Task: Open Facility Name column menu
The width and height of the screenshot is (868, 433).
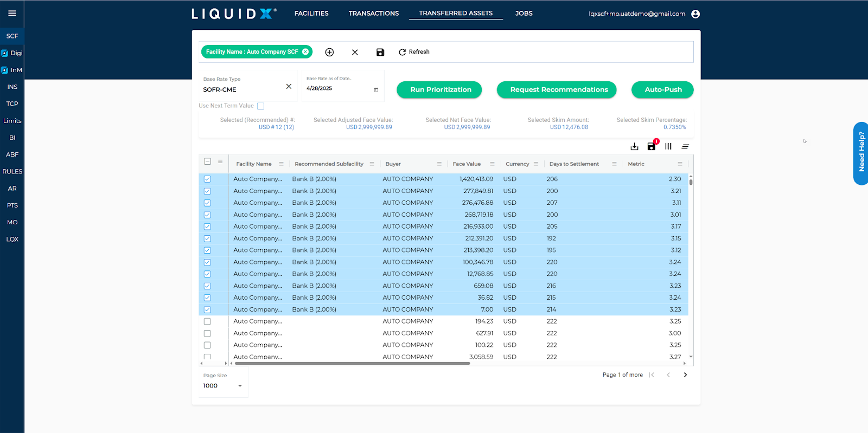Action: pyautogui.click(x=281, y=164)
